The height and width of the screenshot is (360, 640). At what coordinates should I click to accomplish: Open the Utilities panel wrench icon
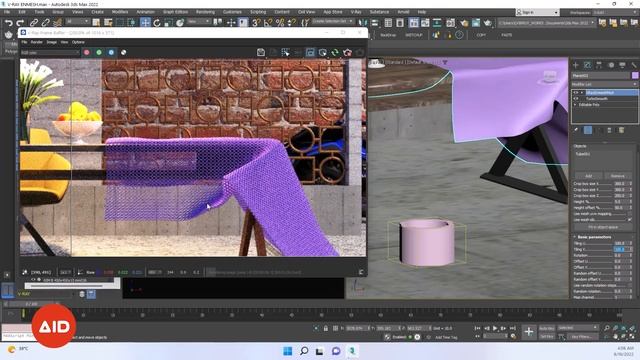pyautogui.click(x=633, y=65)
